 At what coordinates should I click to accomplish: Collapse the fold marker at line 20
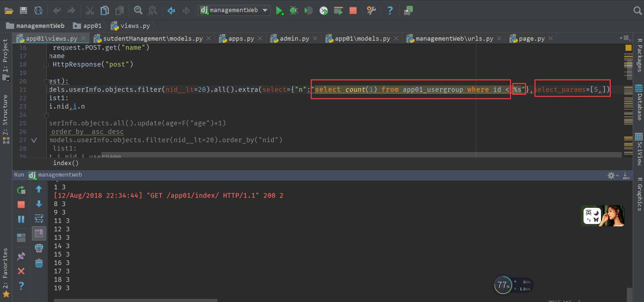tap(46, 81)
